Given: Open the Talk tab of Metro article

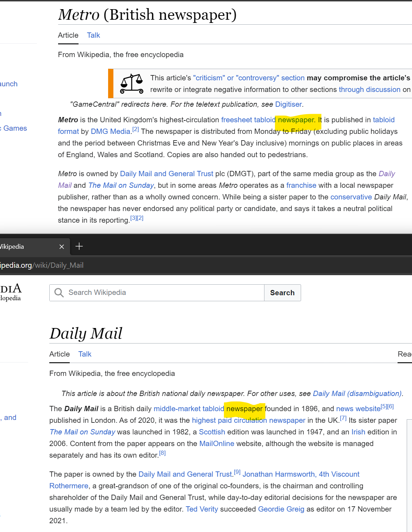Looking at the screenshot, I should (93, 35).
